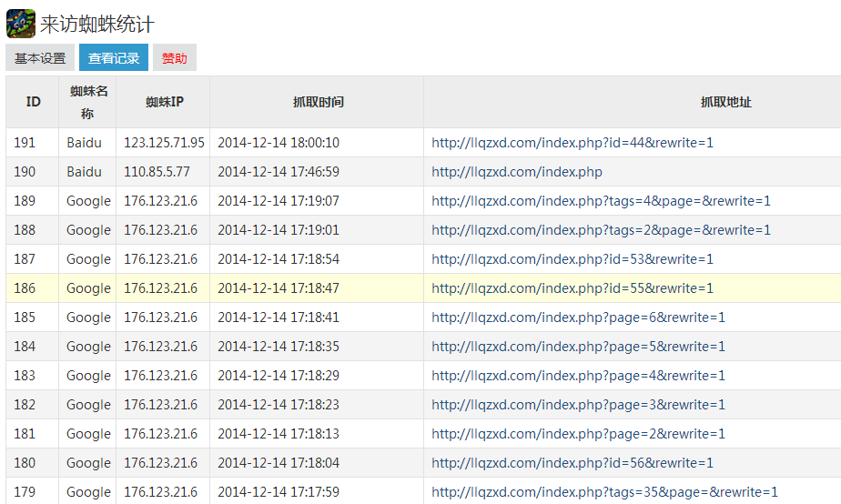Click the Google name in row 183

88,376
